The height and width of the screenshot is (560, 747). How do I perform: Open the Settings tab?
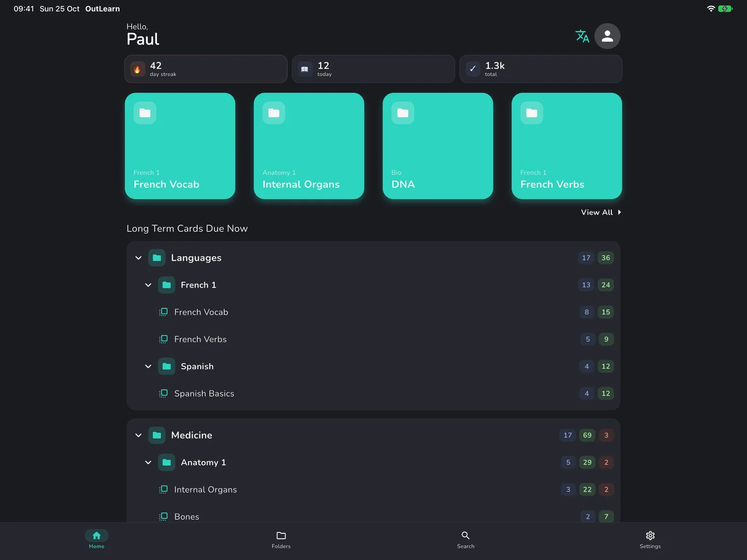coord(650,539)
